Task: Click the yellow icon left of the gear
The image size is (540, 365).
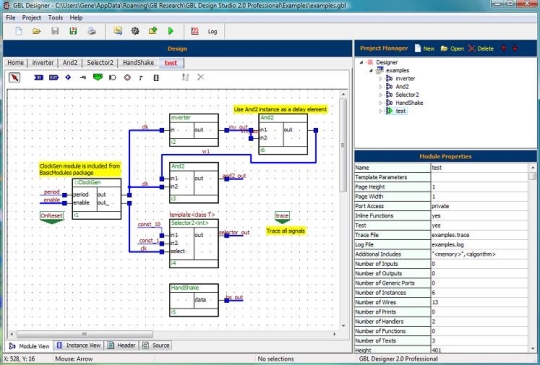Action: pos(118,31)
